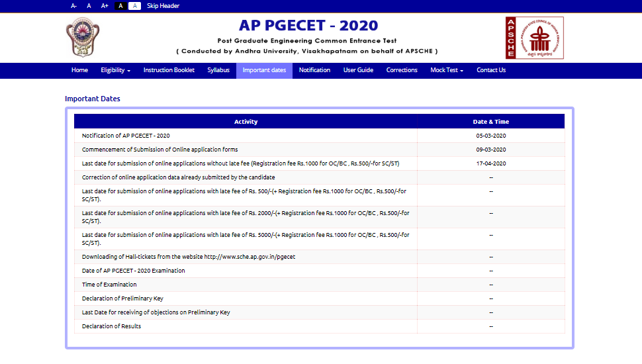Expand the Mock Test dropdown menu
Image resolution: width=642 pixels, height=364 pixels.
click(446, 70)
